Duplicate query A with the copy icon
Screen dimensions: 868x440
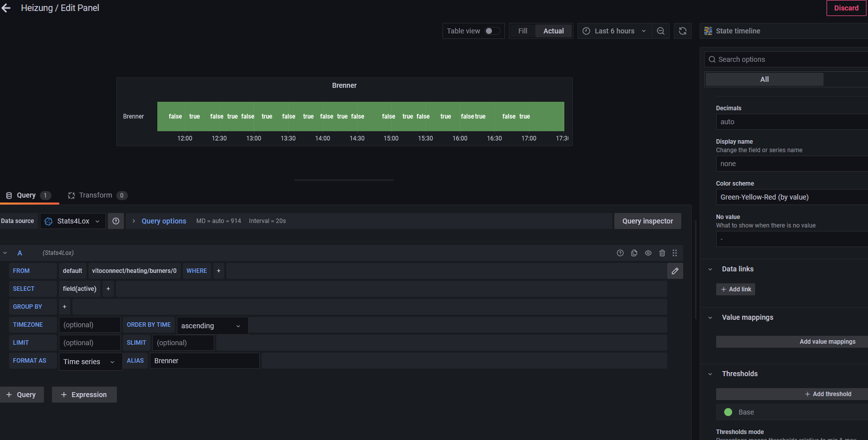634,253
